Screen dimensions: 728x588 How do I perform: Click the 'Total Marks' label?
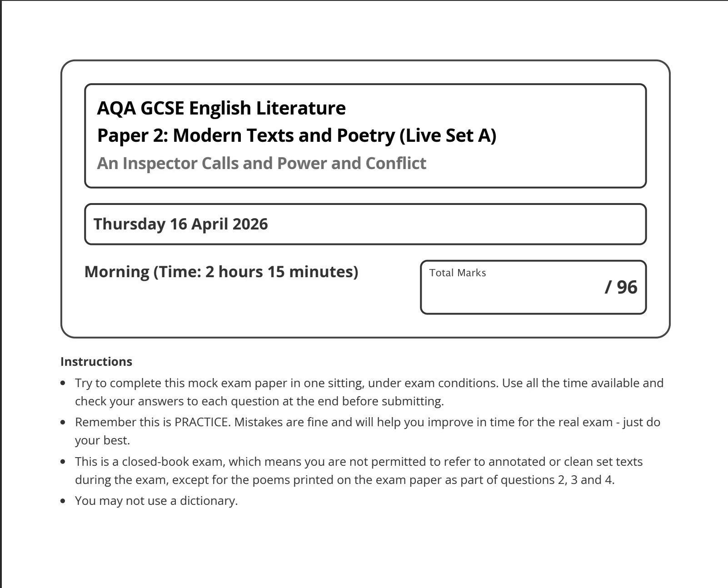click(x=458, y=273)
